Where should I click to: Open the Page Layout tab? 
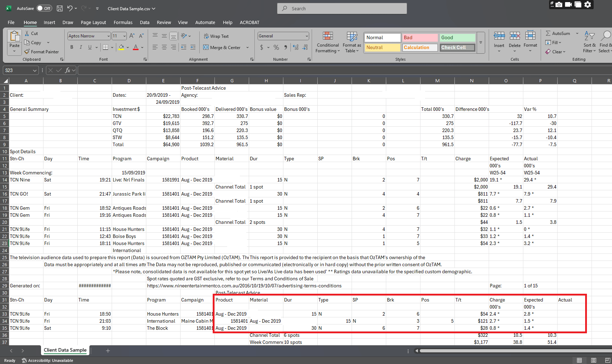93,22
